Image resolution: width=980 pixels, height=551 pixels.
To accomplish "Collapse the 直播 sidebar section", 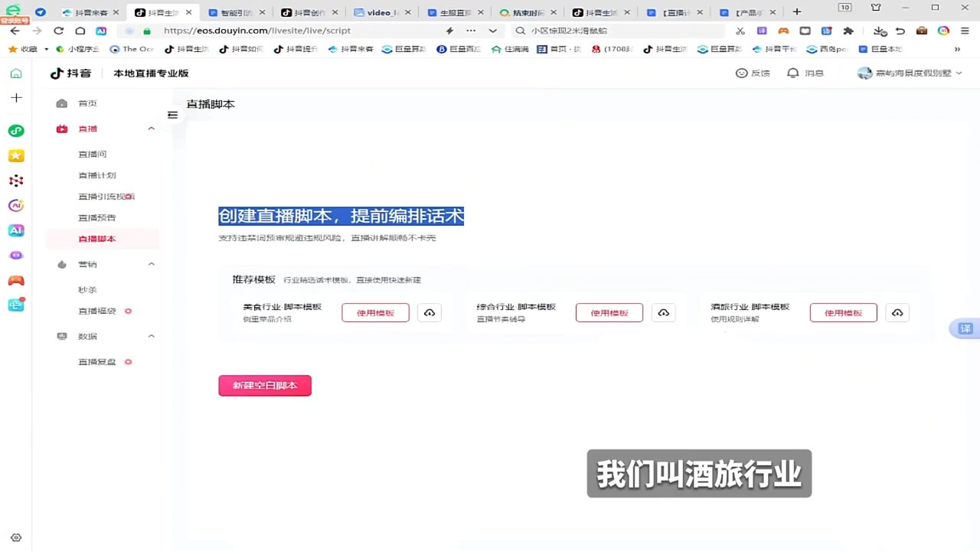I will [151, 129].
